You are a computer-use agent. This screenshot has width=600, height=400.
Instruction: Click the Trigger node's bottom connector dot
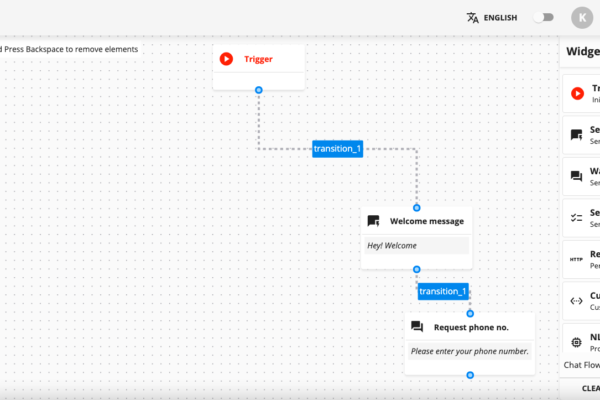point(259,90)
